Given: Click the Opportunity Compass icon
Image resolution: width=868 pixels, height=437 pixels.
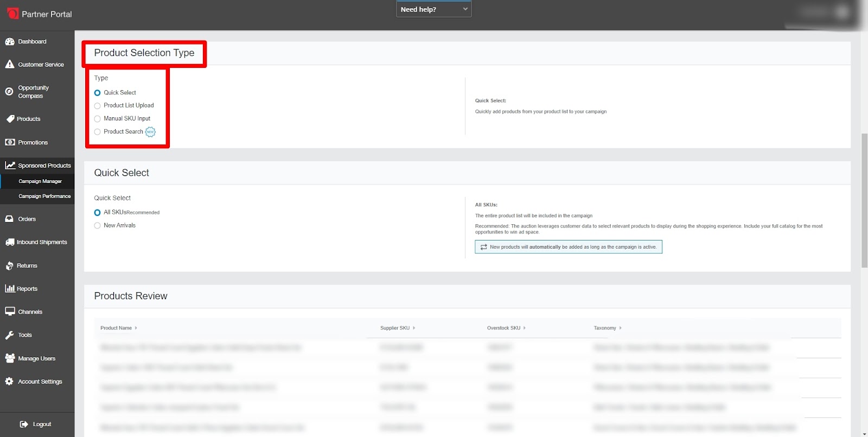Looking at the screenshot, I should [x=9, y=91].
